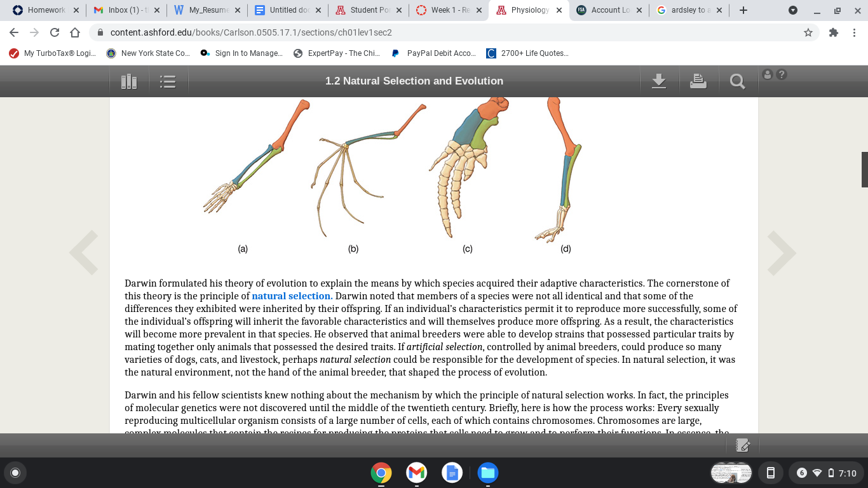The width and height of the screenshot is (868, 488).
Task: Open the battery icon in the tray
Action: (x=831, y=473)
